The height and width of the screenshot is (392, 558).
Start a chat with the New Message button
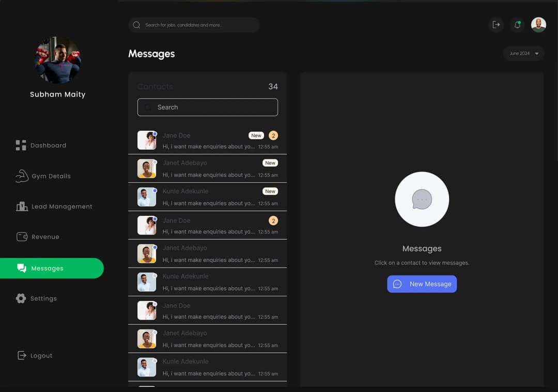[422, 284]
